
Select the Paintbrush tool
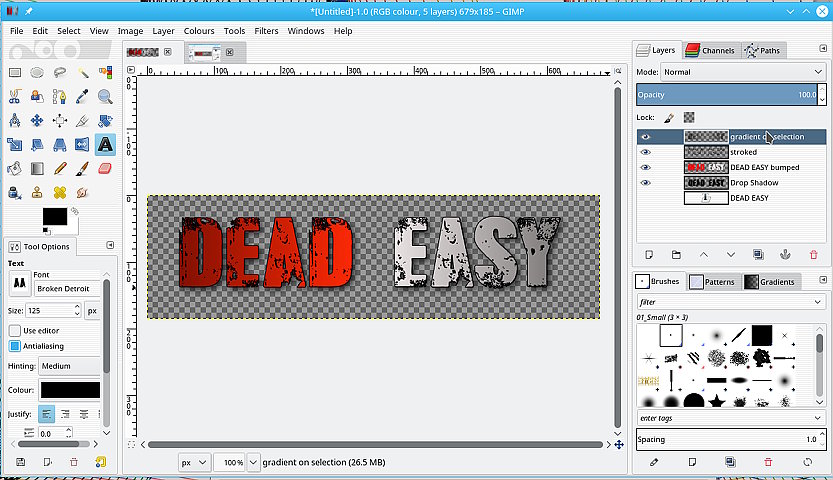tap(83, 169)
